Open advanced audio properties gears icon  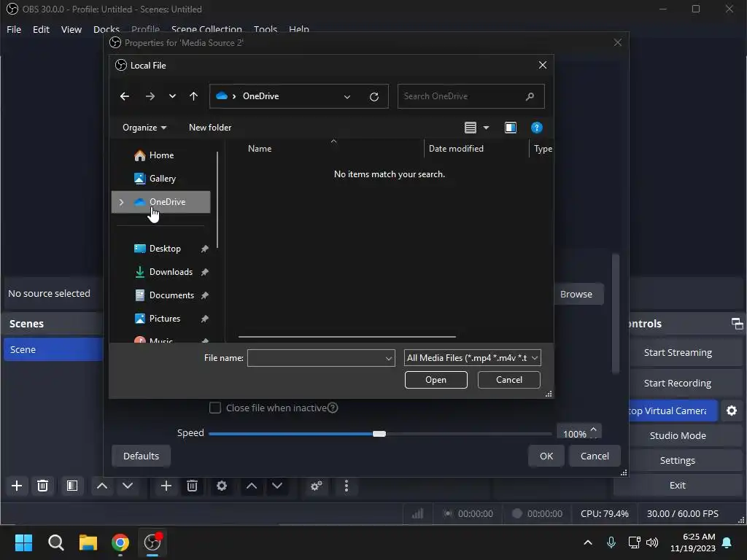(x=317, y=486)
